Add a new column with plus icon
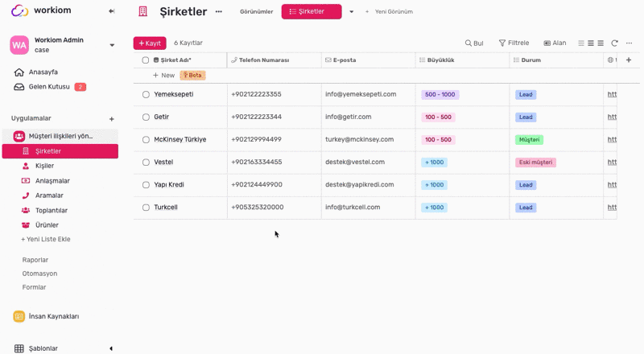The image size is (644, 354). [629, 60]
